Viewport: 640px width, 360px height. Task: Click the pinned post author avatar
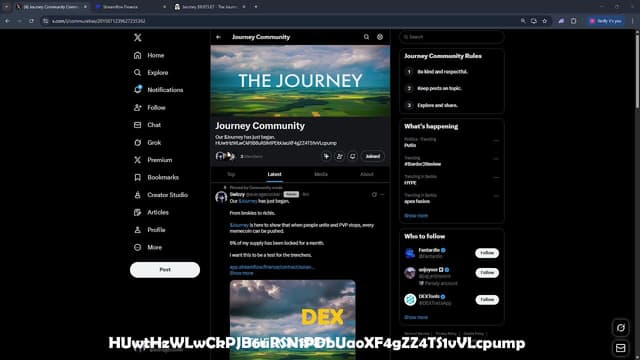click(221, 197)
